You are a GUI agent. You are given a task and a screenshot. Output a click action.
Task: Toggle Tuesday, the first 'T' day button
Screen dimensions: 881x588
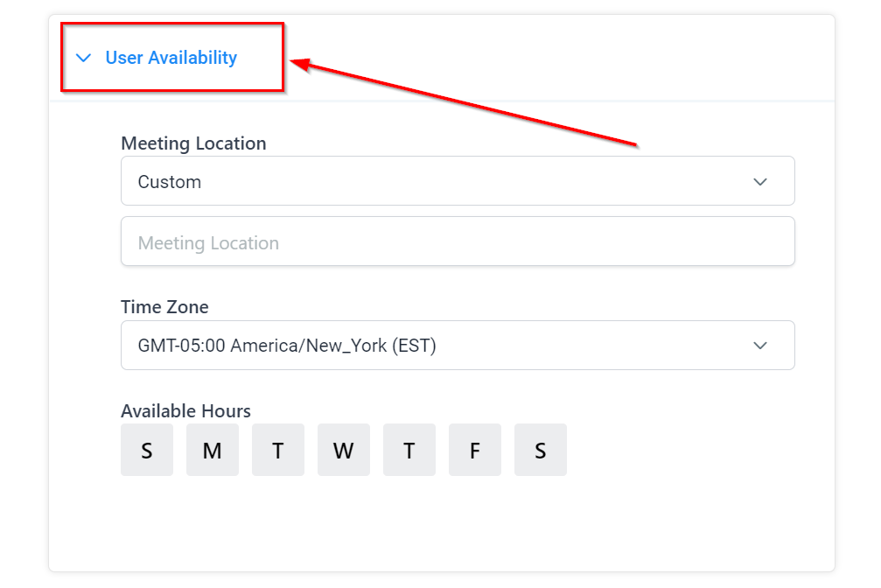click(278, 450)
